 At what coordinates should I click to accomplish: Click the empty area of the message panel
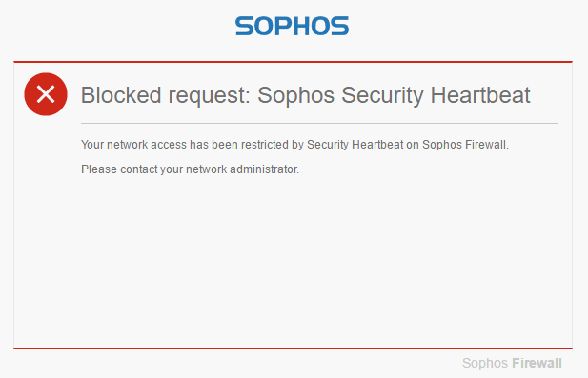pyautogui.click(x=293, y=262)
